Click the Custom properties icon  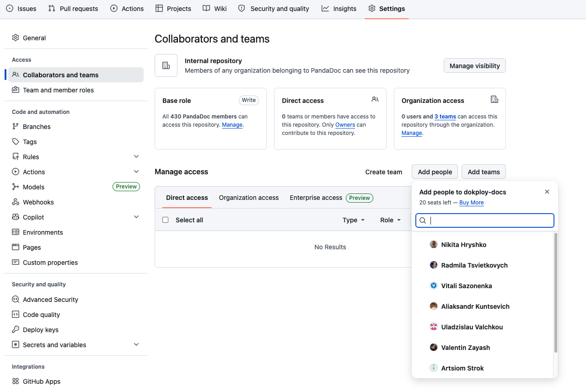(x=16, y=263)
